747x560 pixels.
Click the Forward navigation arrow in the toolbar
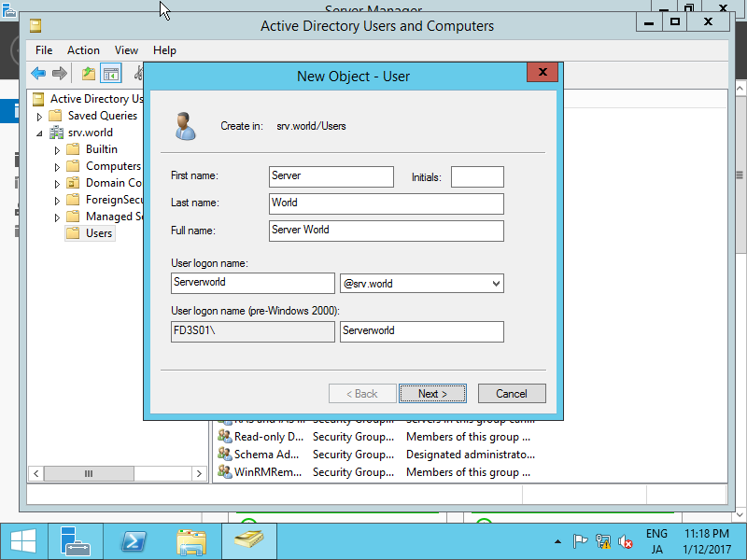[58, 73]
